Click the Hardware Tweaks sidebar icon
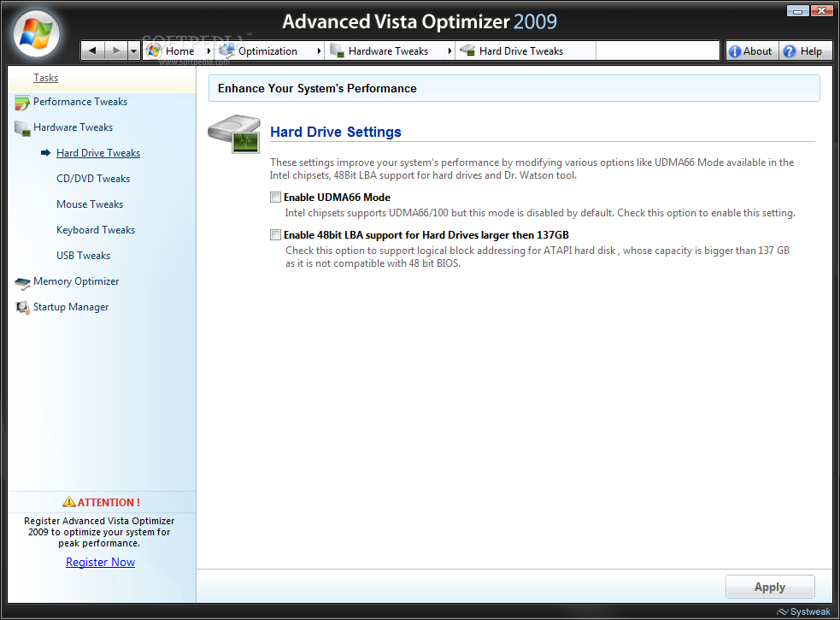This screenshot has width=840, height=620. point(22,129)
